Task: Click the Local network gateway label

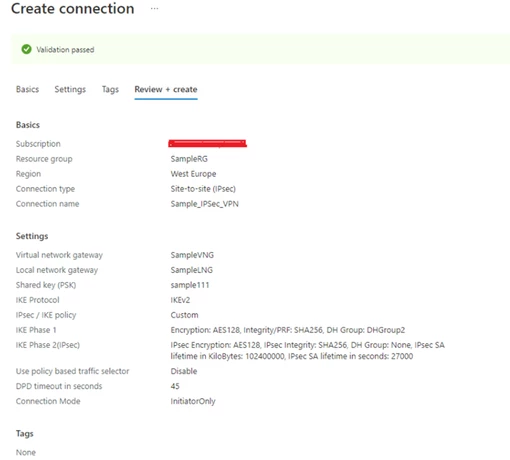Action: (57, 270)
